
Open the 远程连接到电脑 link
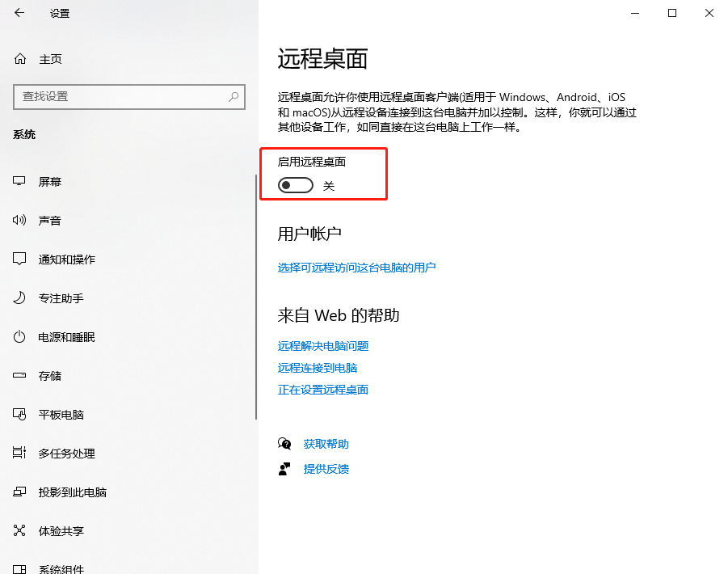318,368
